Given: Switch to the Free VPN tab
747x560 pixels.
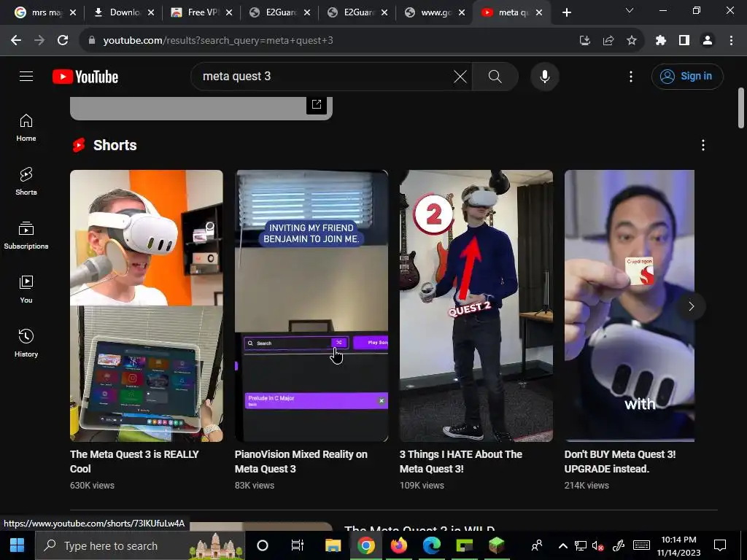Looking at the screenshot, I should coord(201,12).
